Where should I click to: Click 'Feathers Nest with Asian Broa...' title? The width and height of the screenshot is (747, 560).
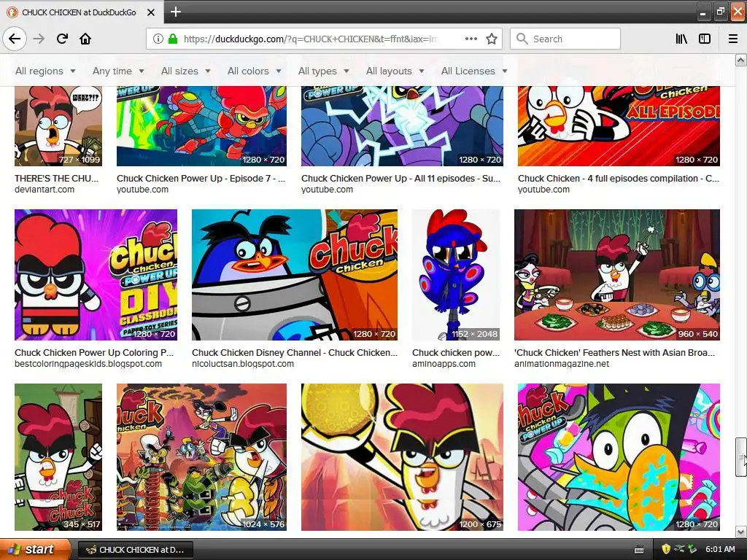(x=614, y=353)
